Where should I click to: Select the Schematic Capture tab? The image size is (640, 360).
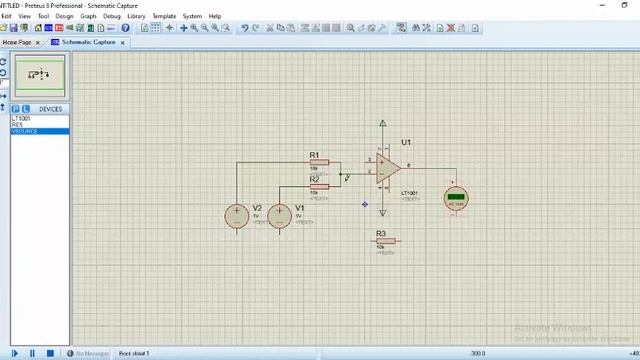coord(89,42)
